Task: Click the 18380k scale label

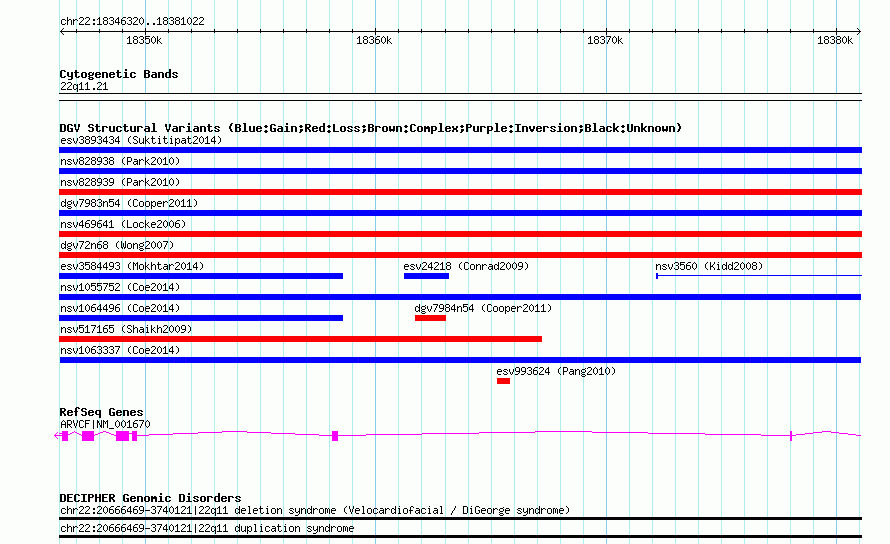Action: (x=835, y=40)
